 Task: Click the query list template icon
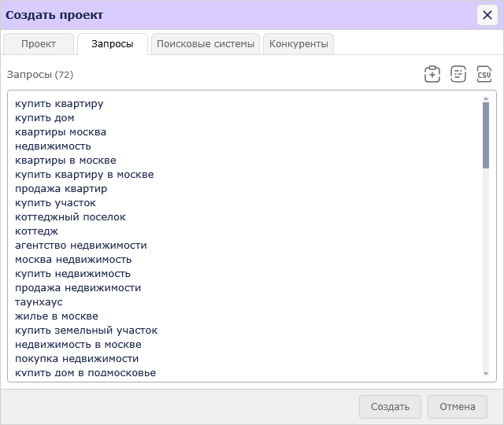(458, 74)
